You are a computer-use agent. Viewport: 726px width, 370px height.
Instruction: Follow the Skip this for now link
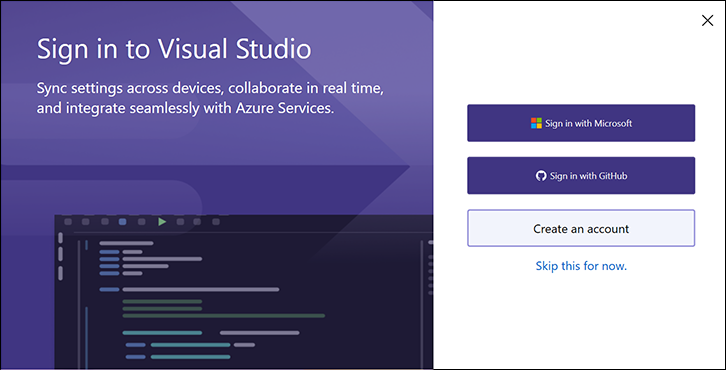pyautogui.click(x=581, y=266)
